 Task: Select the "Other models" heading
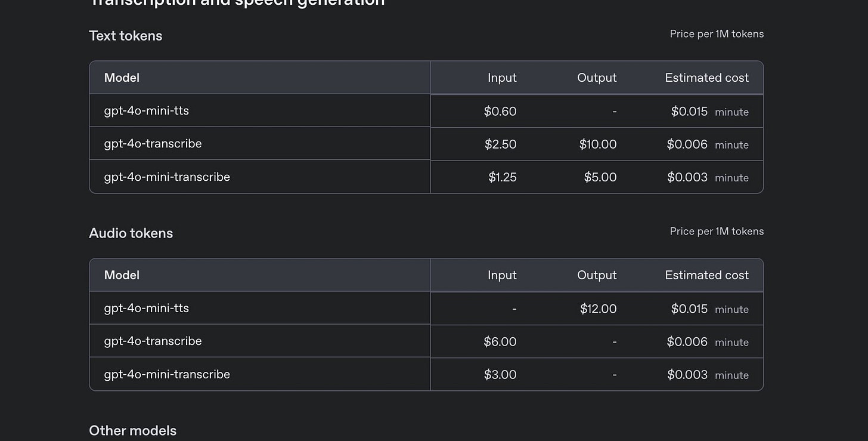(132, 431)
